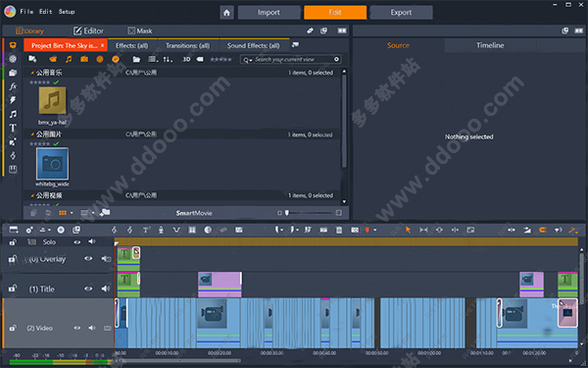Toggle lock on Video track

pyautogui.click(x=13, y=328)
